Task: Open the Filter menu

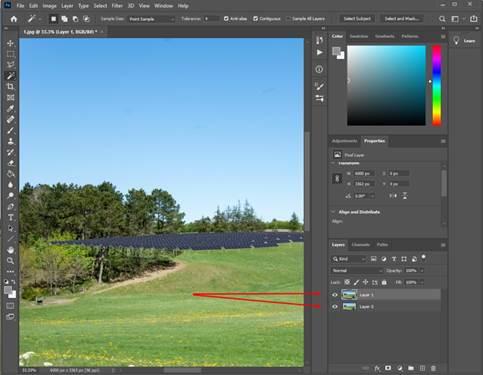Action: click(117, 6)
